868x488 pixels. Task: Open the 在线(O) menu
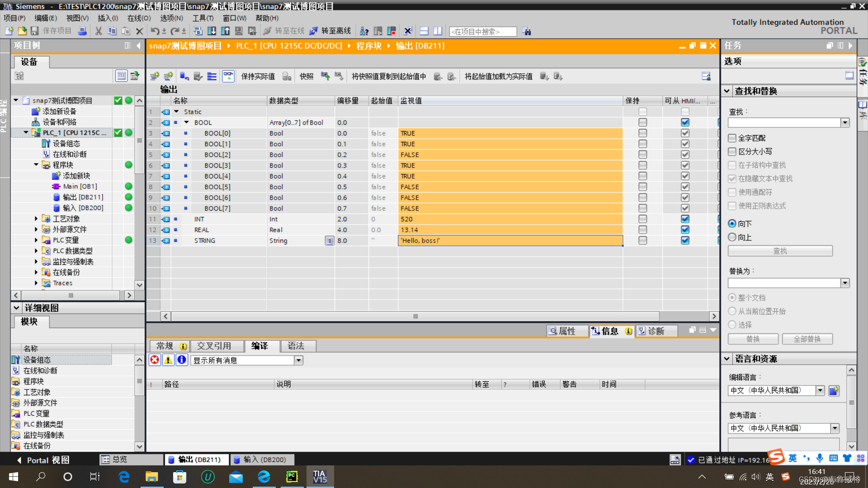pyautogui.click(x=138, y=18)
